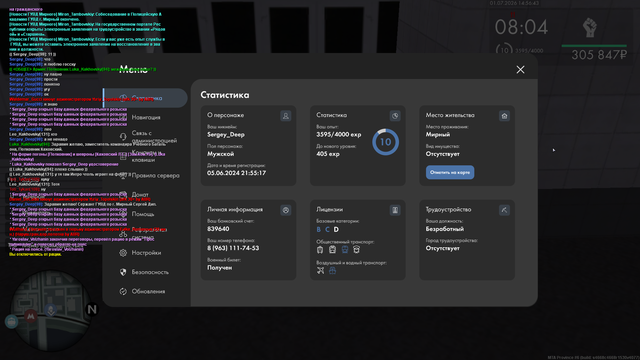
Task: Click the Личная информация card icon
Action: point(286,210)
